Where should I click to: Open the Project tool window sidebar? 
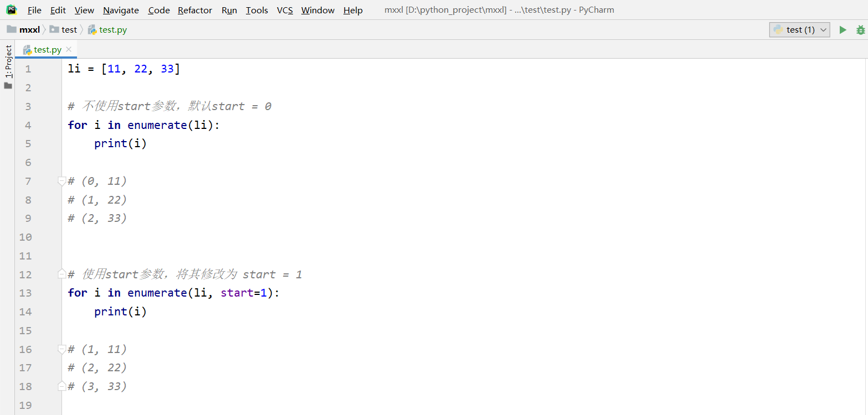[8, 61]
